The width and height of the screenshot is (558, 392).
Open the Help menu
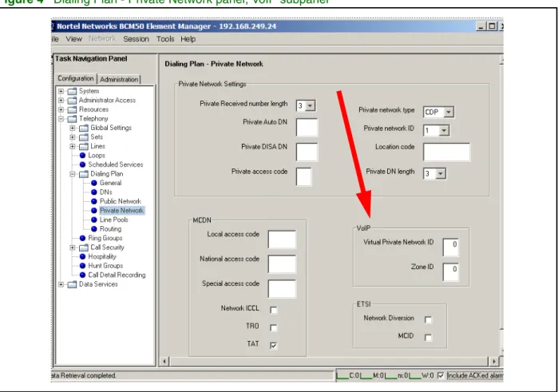[188, 39]
